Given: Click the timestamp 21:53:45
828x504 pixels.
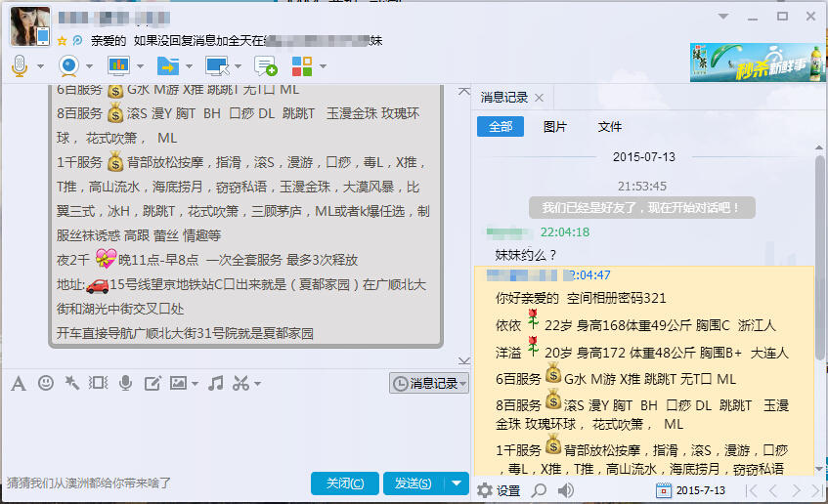Looking at the screenshot, I should pyautogui.click(x=642, y=187).
